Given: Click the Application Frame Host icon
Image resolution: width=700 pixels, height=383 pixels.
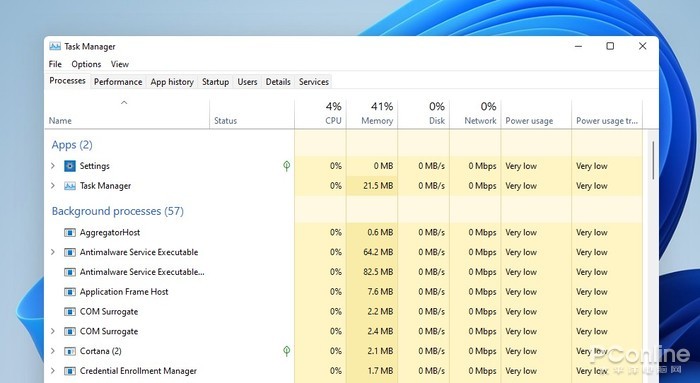Looking at the screenshot, I should click(x=70, y=292).
